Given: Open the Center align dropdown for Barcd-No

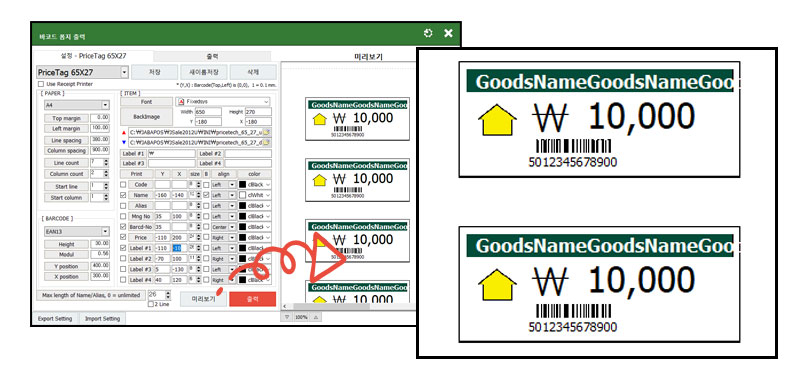Looking at the screenshot, I should (232, 227).
